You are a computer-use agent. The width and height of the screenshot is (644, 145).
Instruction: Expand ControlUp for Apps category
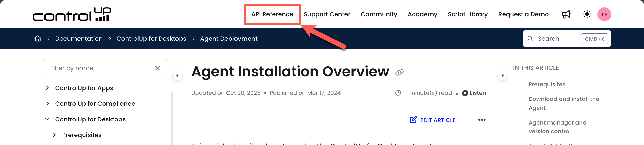pyautogui.click(x=48, y=88)
